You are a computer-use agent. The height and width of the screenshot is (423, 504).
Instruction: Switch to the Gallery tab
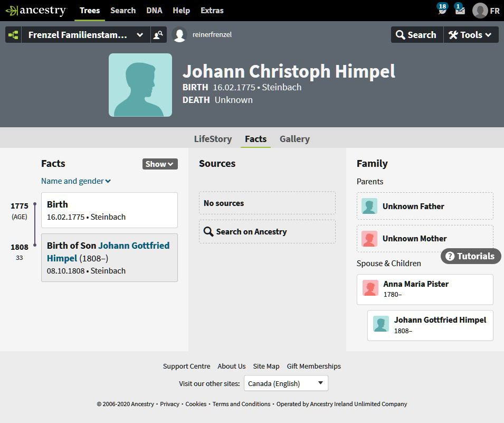click(x=294, y=139)
